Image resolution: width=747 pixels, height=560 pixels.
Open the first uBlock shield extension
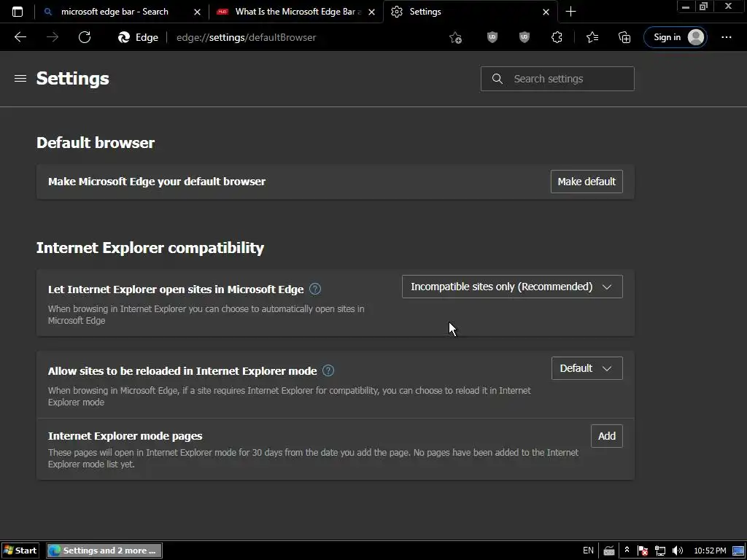[492, 37]
